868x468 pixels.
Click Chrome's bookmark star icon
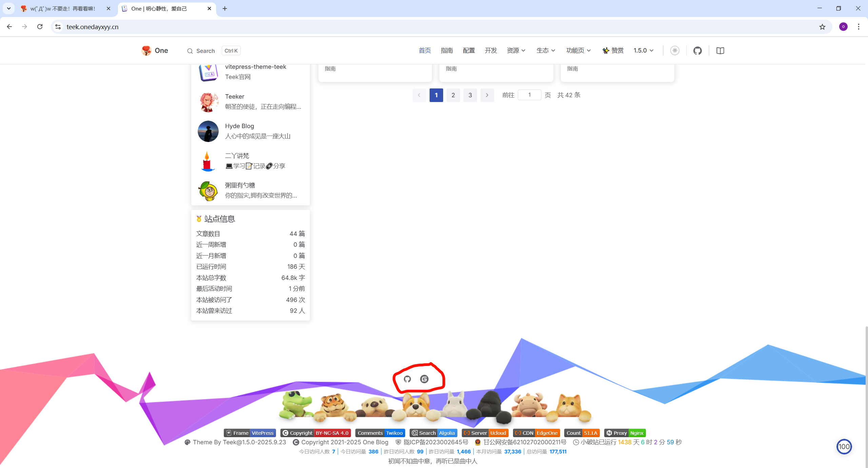[822, 27]
